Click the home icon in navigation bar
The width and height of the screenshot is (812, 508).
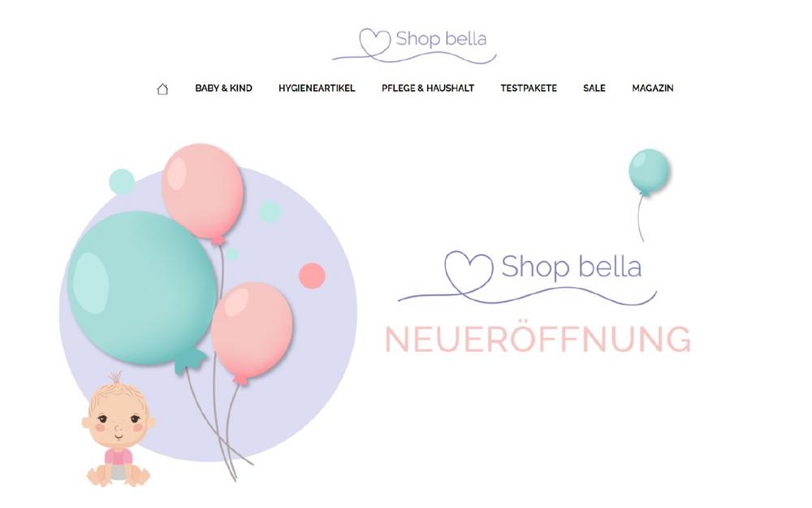tap(162, 89)
